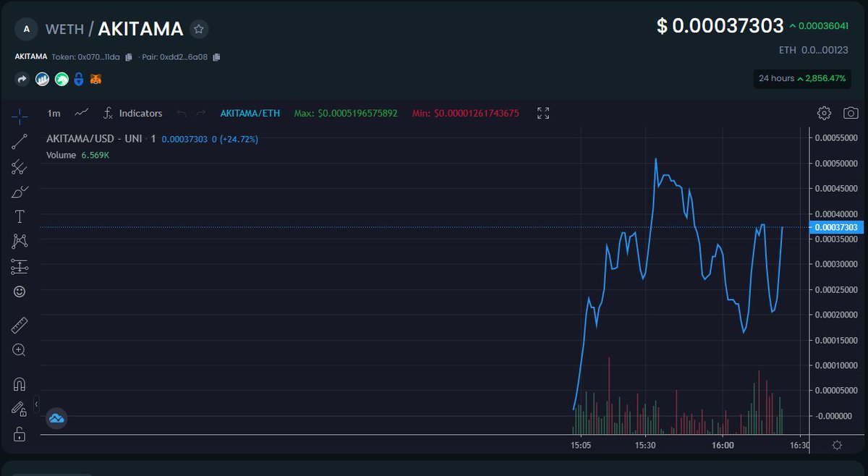The height and width of the screenshot is (476, 868).
Task: Open the green unicorn exchange icon
Action: pos(61,80)
